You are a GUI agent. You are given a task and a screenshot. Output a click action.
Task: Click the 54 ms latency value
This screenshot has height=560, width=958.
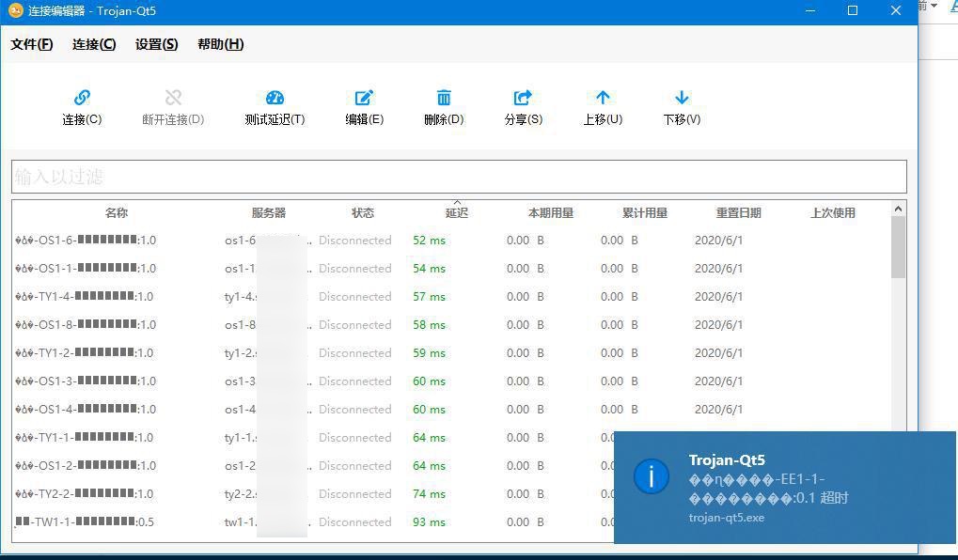coord(429,268)
